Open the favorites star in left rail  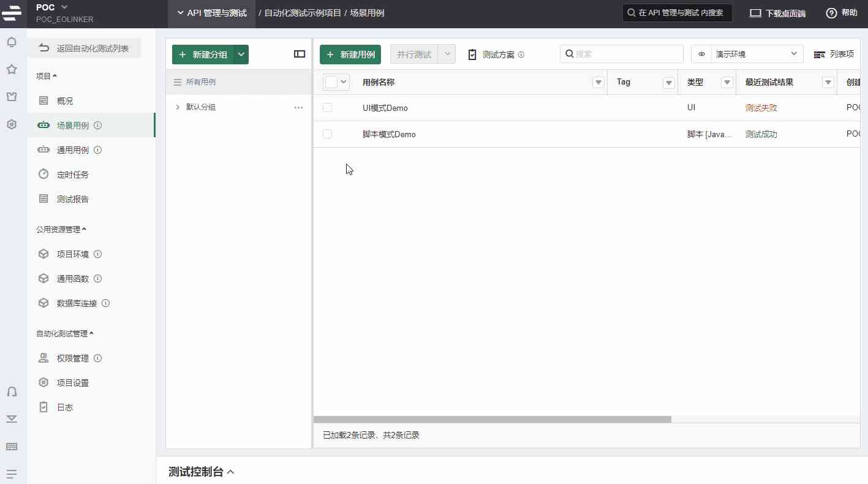click(12, 69)
